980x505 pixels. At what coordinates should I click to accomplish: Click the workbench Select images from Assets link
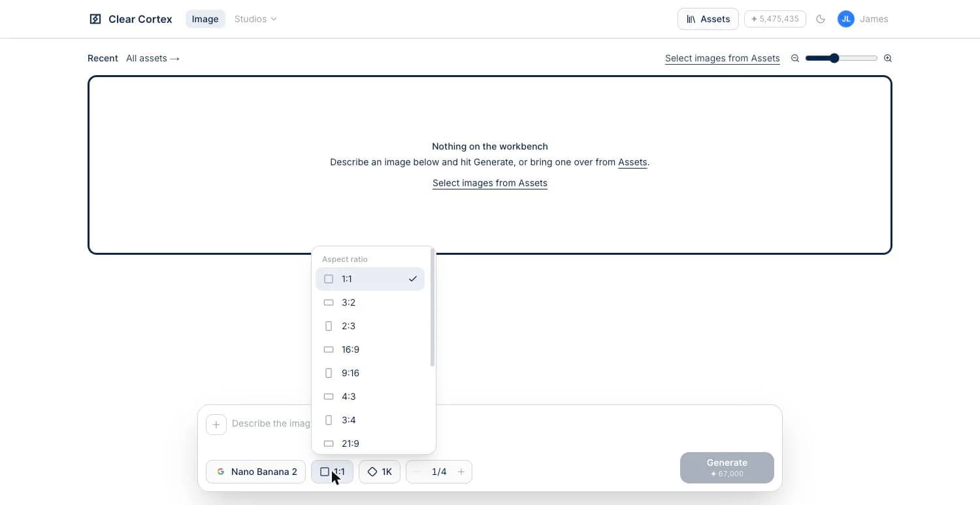click(x=490, y=183)
